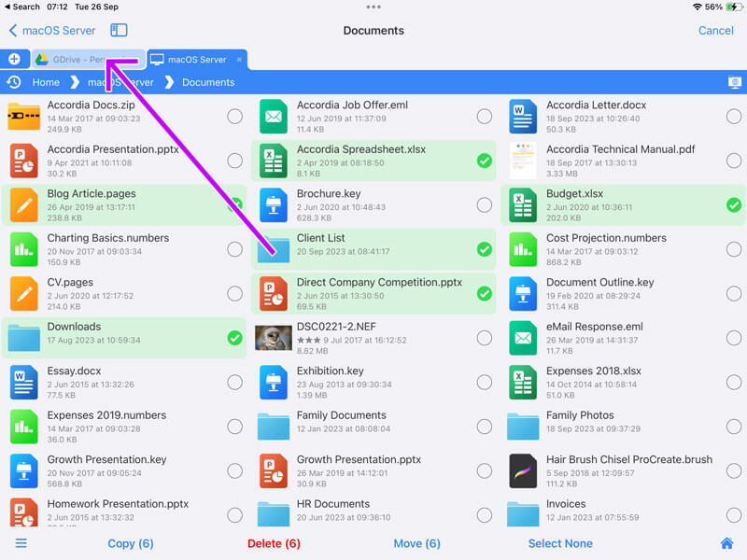Tap the Growth Presentation.pptx PowerPoint icon
This screenshot has height=560, width=747.
click(x=274, y=471)
